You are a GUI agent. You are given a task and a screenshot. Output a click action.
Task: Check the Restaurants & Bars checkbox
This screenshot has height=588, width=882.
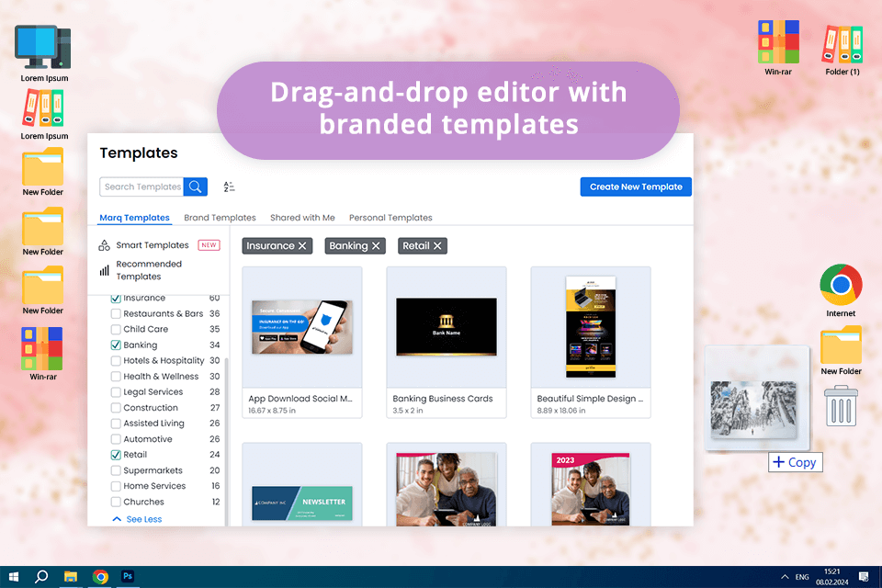point(116,314)
